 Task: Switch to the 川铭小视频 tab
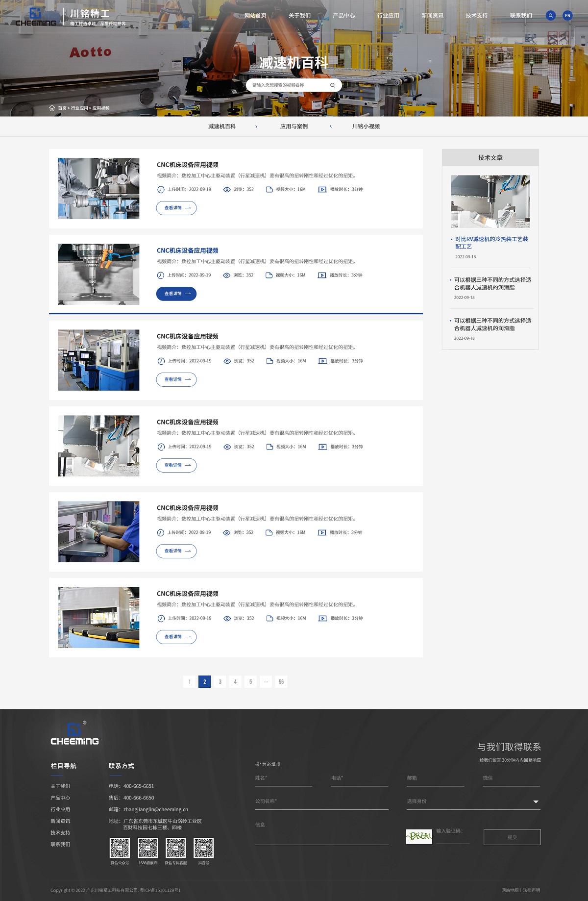pyautogui.click(x=366, y=126)
